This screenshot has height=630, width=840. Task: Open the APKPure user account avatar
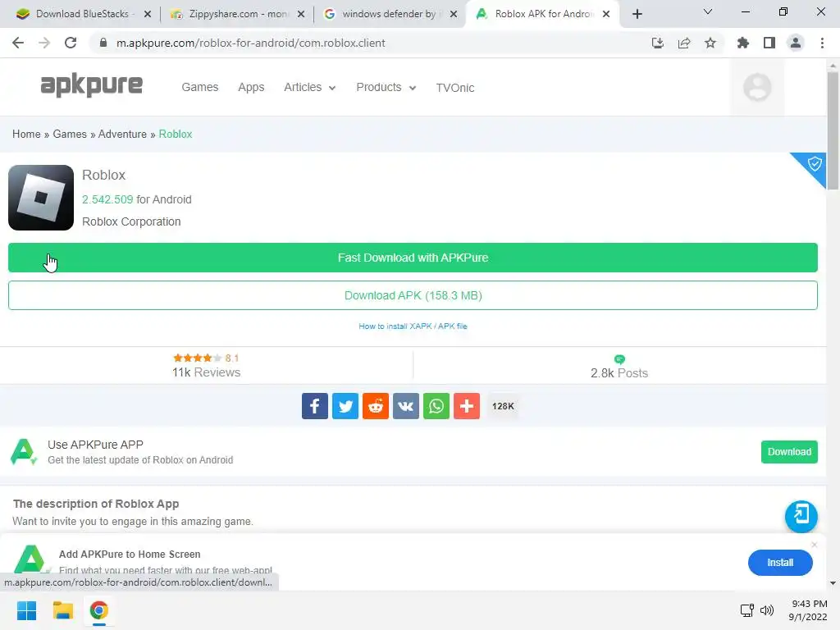[x=757, y=87]
